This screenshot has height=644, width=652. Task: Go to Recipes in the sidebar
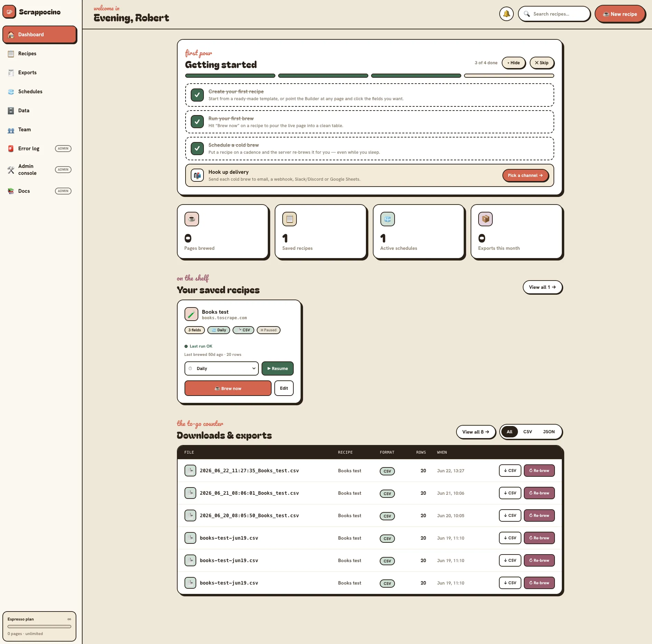[x=39, y=54]
